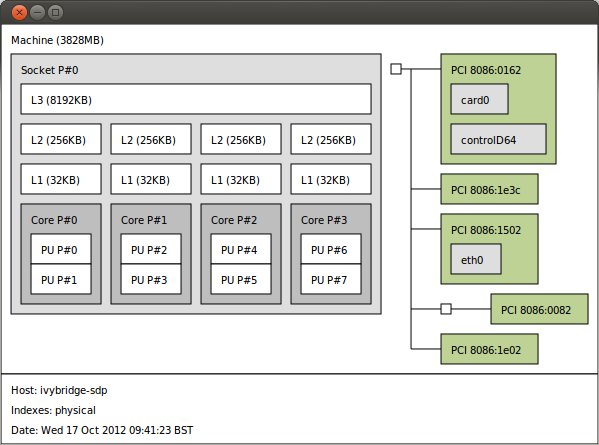This screenshot has height=445, width=599.
Task: Click the bridge square next to Socket P#0
Action: (x=396, y=69)
